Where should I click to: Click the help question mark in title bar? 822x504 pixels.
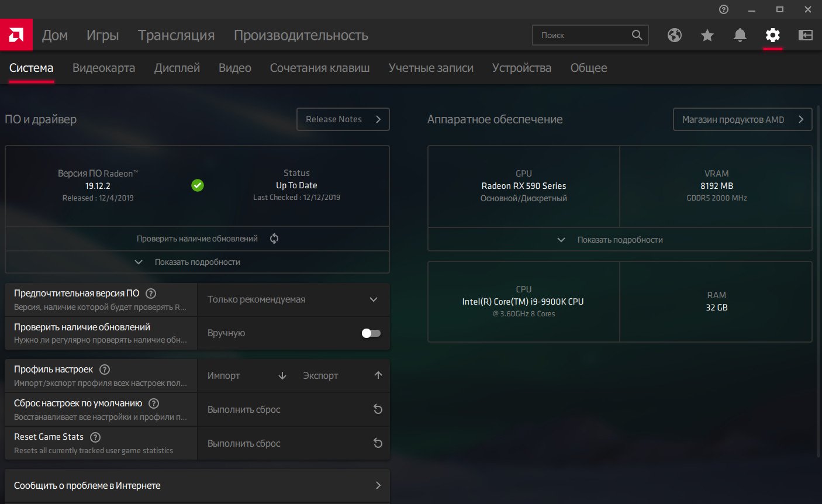pos(724,9)
